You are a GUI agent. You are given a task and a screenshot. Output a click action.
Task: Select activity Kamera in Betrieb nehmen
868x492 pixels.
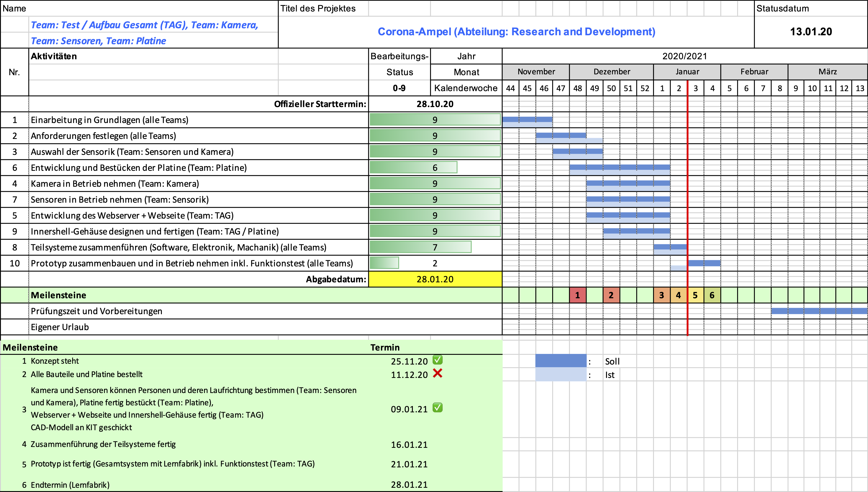point(115,184)
